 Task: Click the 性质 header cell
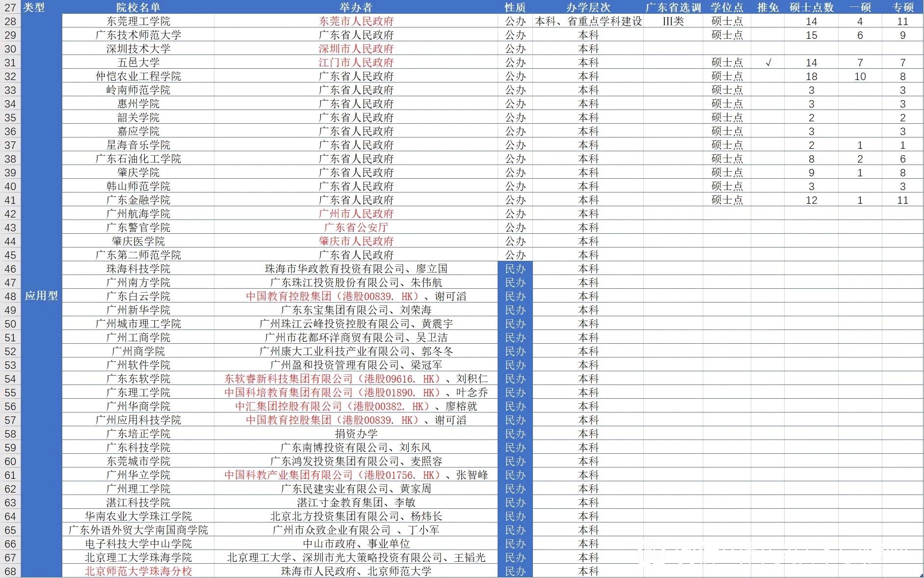515,7
